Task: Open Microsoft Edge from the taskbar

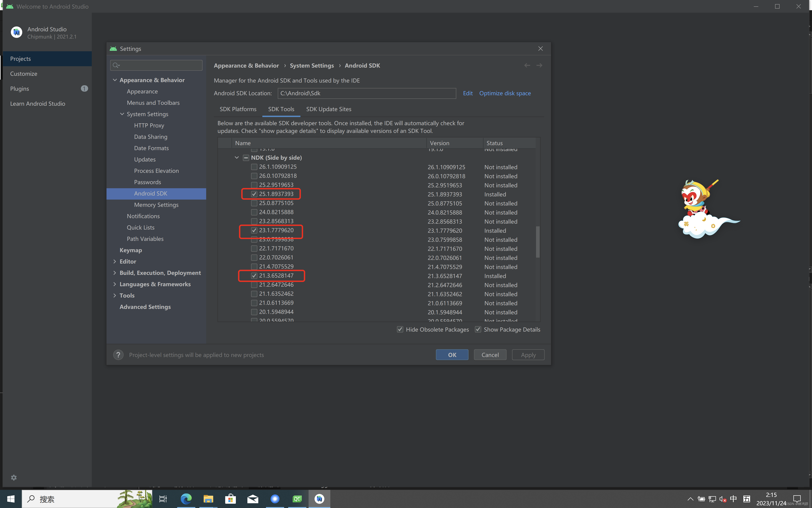Action: (186, 499)
